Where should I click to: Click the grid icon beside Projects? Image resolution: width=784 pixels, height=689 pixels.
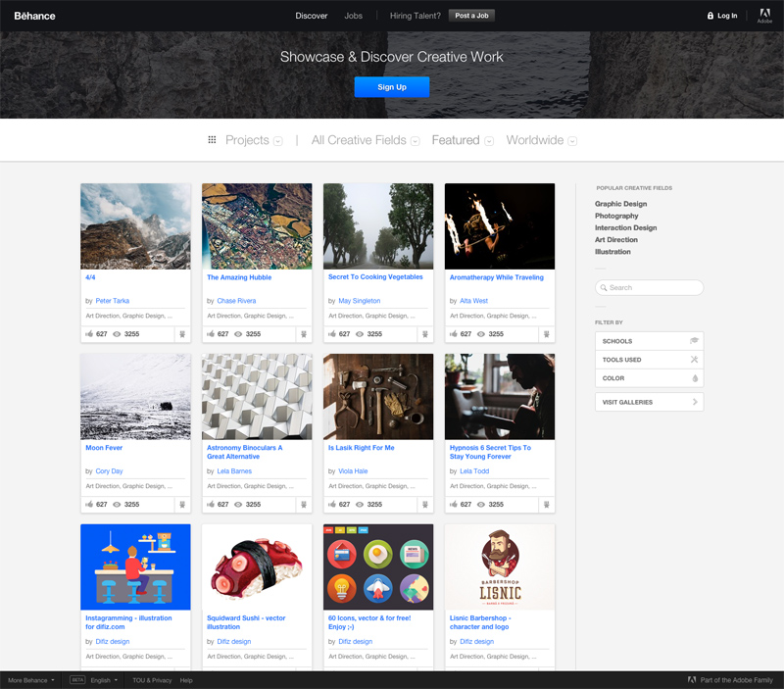[212, 140]
